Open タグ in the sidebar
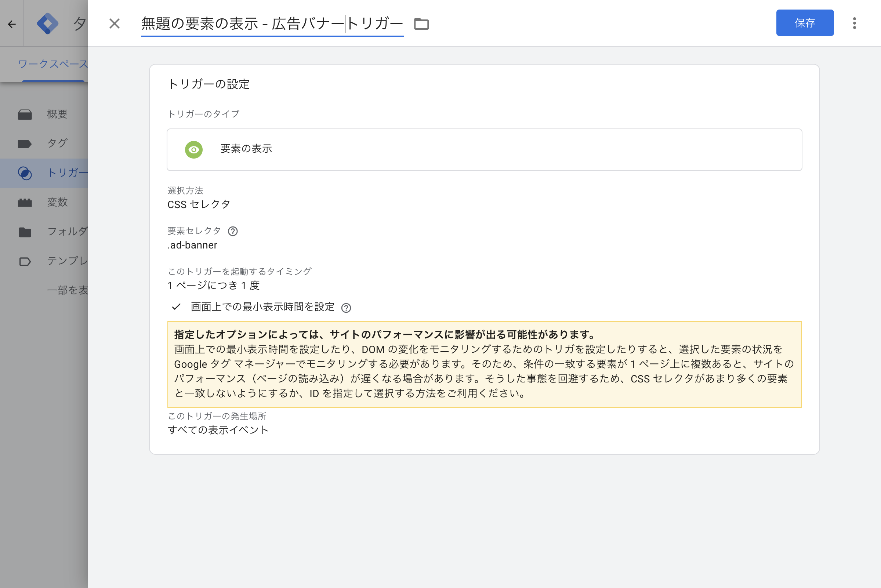 [x=57, y=143]
